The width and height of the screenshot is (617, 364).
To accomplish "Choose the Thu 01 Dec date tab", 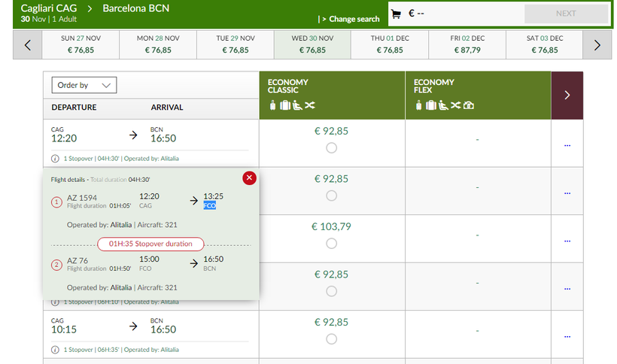I will [390, 45].
